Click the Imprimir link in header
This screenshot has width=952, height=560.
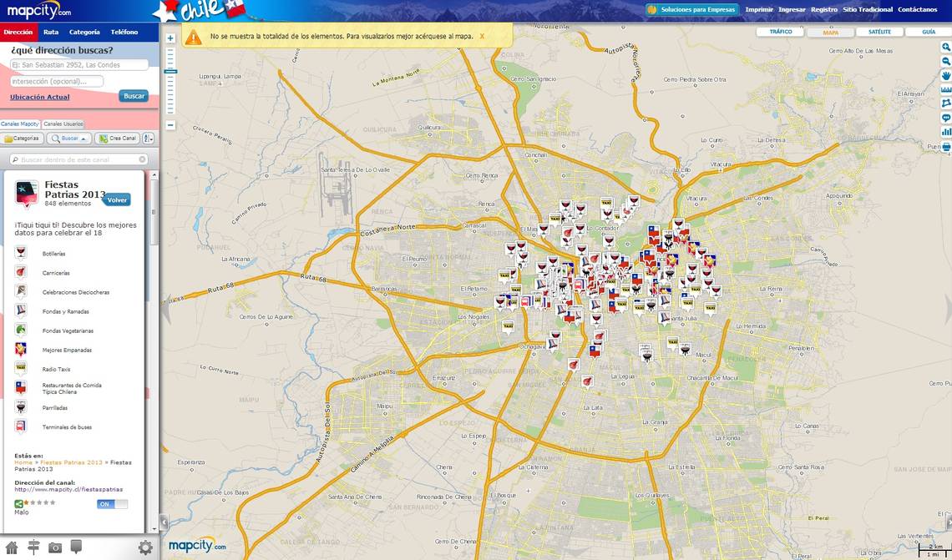pos(760,10)
